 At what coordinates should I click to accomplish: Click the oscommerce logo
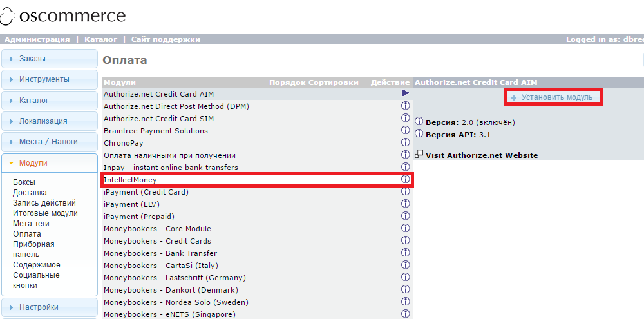point(64,15)
